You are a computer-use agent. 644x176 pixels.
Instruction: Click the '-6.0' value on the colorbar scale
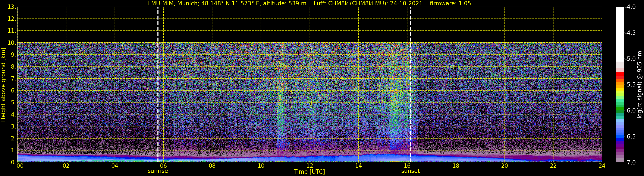tap(630, 111)
